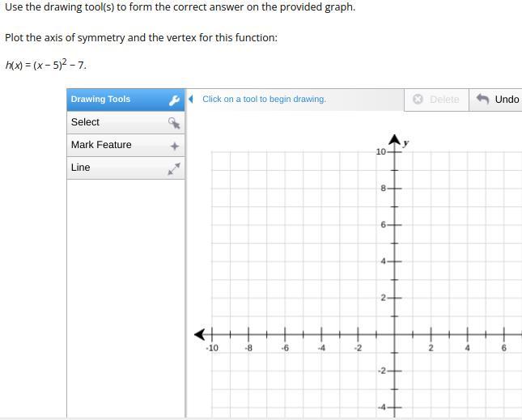Click the x-axis tick labeled 2
The width and height of the screenshot is (522, 420).
pyautogui.click(x=431, y=334)
